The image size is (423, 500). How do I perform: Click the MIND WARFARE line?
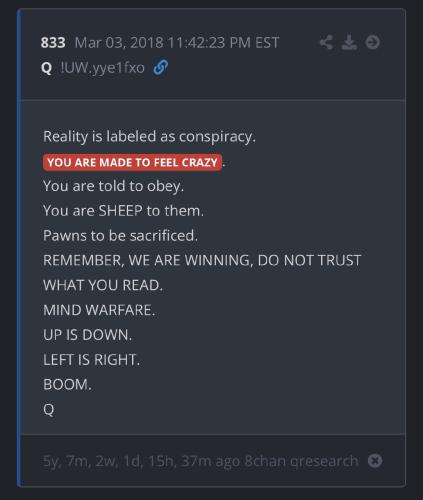pyautogui.click(x=99, y=310)
